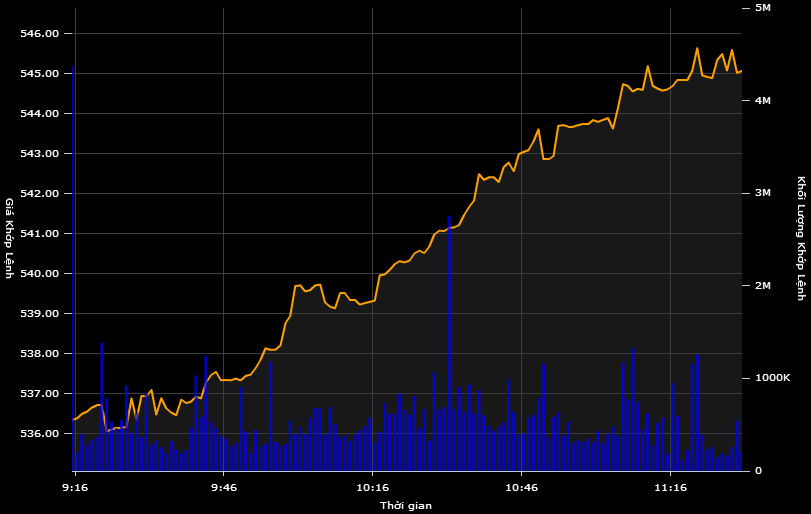The image size is (811, 514).
Task: Click the 'Thời gian' axis title
Action: pyautogui.click(x=405, y=506)
